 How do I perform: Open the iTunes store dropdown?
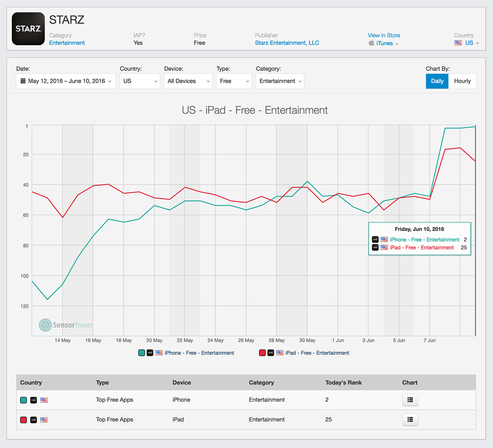coord(387,44)
